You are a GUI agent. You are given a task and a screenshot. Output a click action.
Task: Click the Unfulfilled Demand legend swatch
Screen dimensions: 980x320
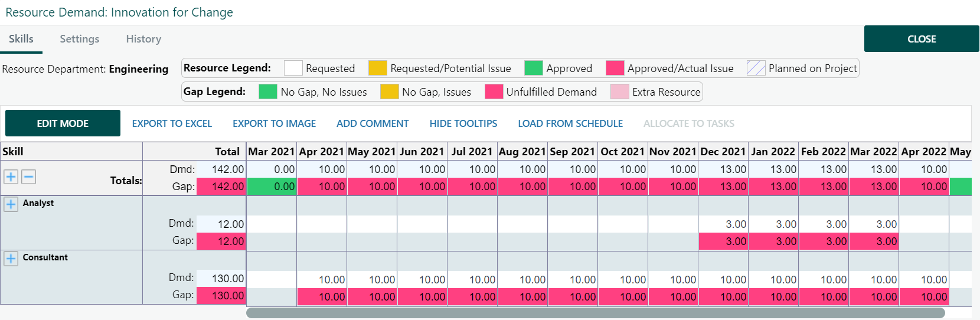pyautogui.click(x=494, y=92)
